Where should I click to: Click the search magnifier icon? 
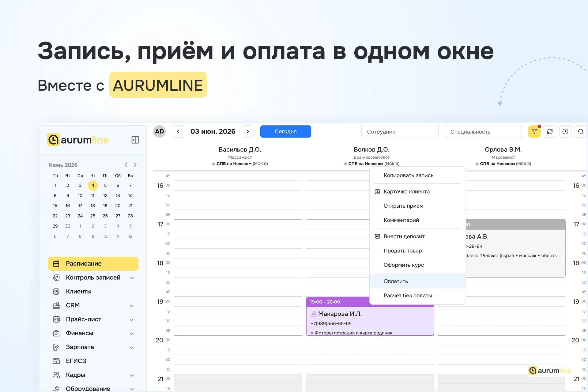(x=581, y=131)
